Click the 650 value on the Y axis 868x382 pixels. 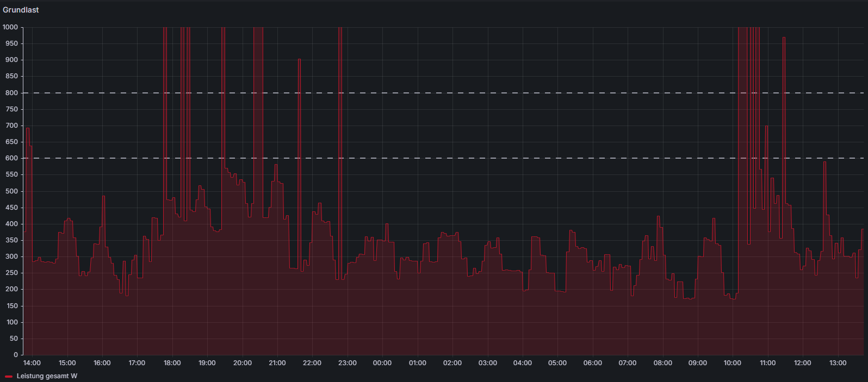coord(12,142)
